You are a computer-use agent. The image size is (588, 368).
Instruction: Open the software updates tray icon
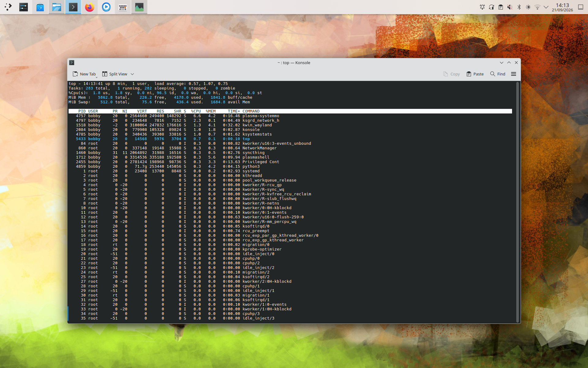pos(492,7)
